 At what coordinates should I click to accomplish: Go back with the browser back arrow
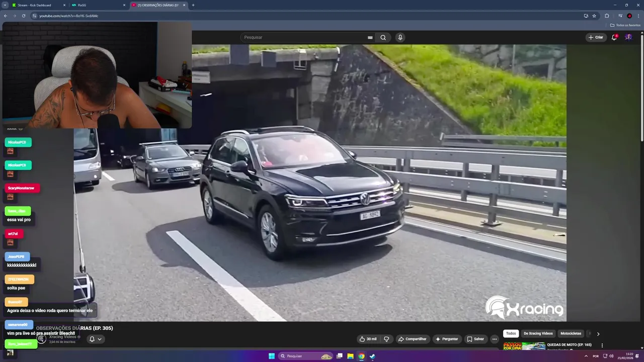click(6, 16)
